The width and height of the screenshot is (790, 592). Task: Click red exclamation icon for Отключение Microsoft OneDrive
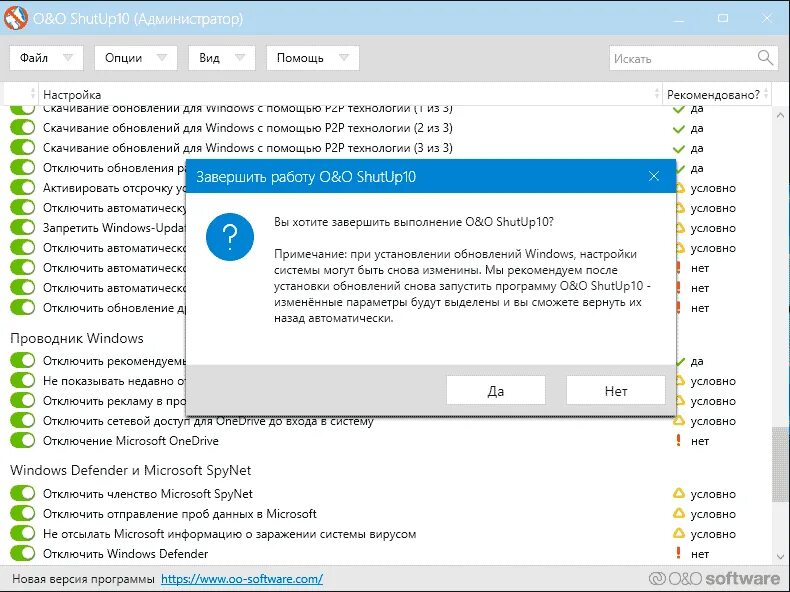point(679,440)
